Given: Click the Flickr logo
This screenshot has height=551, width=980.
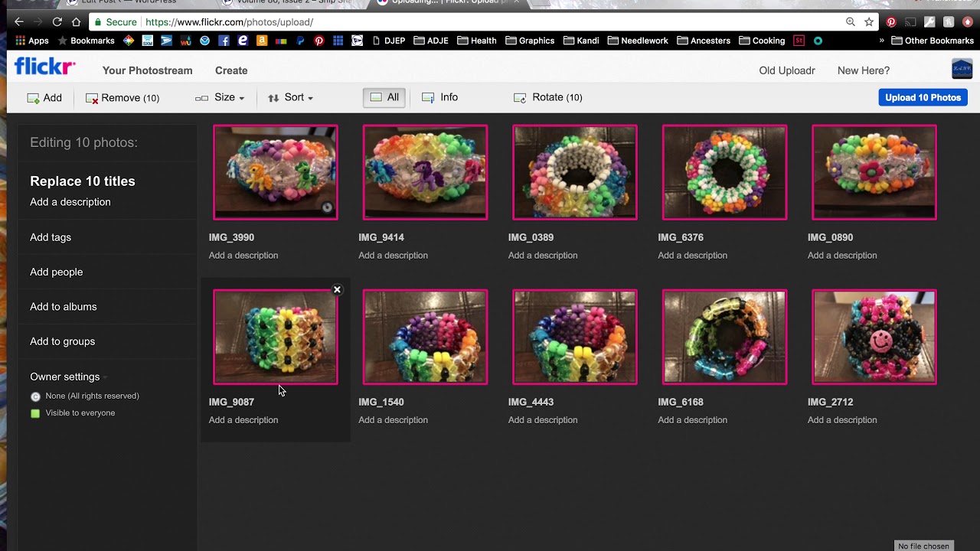Looking at the screenshot, I should point(45,67).
